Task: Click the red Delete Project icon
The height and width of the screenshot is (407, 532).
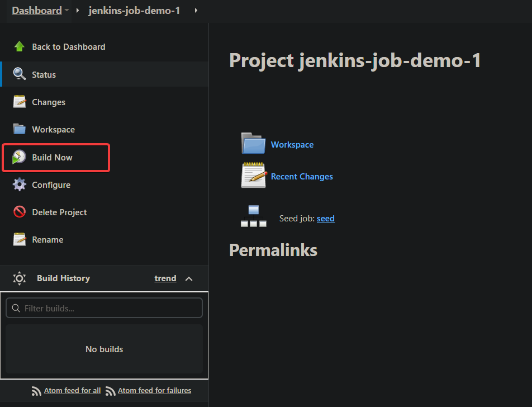Action: (x=20, y=212)
